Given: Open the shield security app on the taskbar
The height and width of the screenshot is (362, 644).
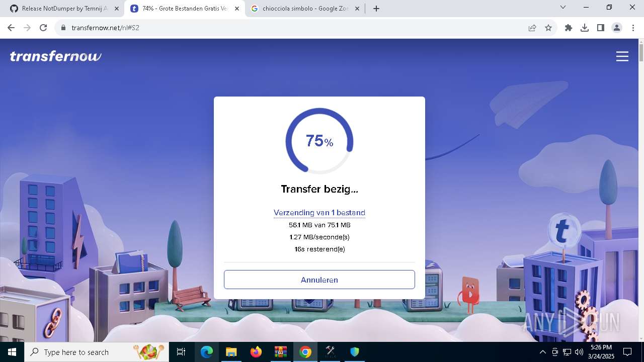Looking at the screenshot, I should click(355, 352).
